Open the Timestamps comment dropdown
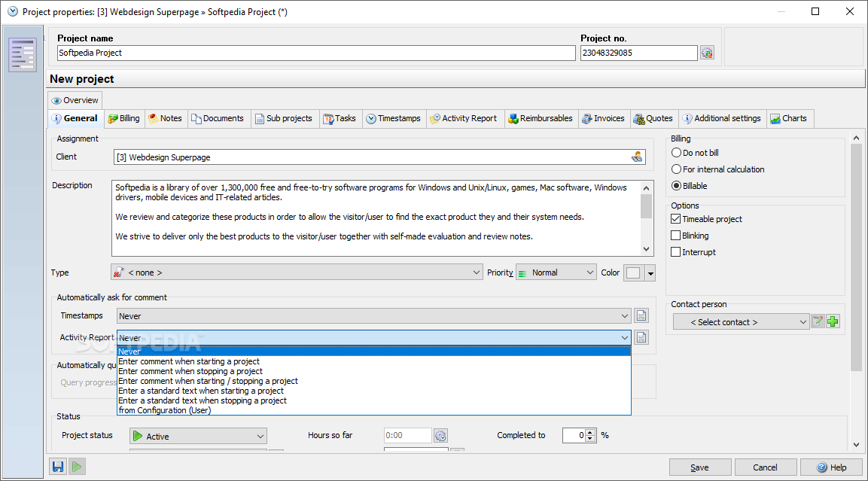 point(374,316)
